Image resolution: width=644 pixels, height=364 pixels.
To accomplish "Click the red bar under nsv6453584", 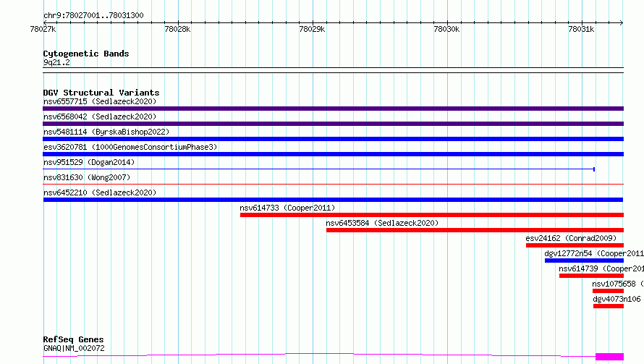I will tap(475, 230).
